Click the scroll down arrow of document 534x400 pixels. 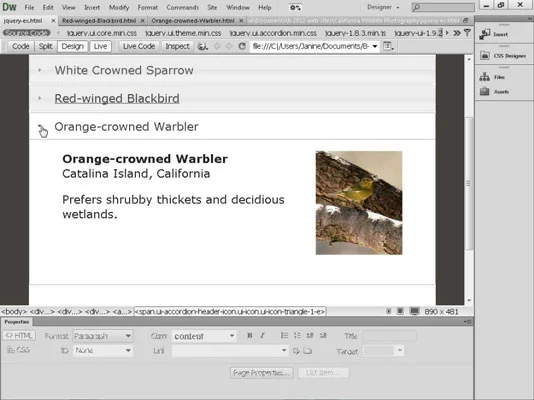click(x=469, y=300)
